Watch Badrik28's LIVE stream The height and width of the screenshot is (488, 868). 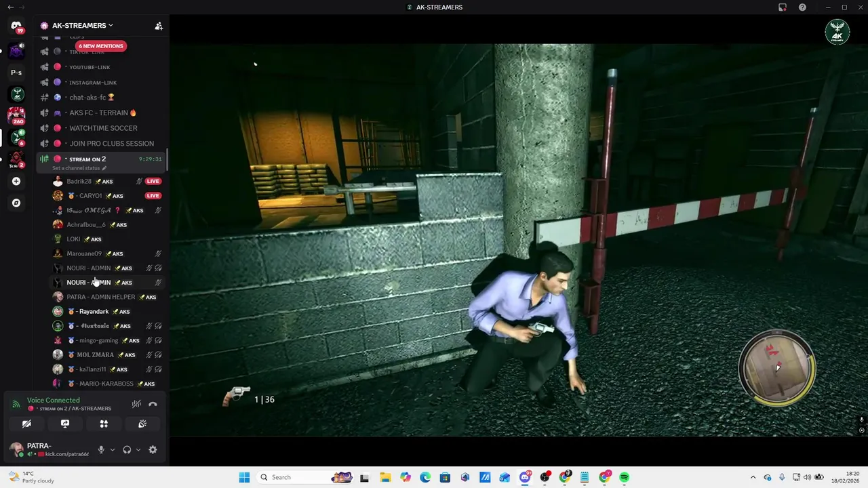(153, 181)
